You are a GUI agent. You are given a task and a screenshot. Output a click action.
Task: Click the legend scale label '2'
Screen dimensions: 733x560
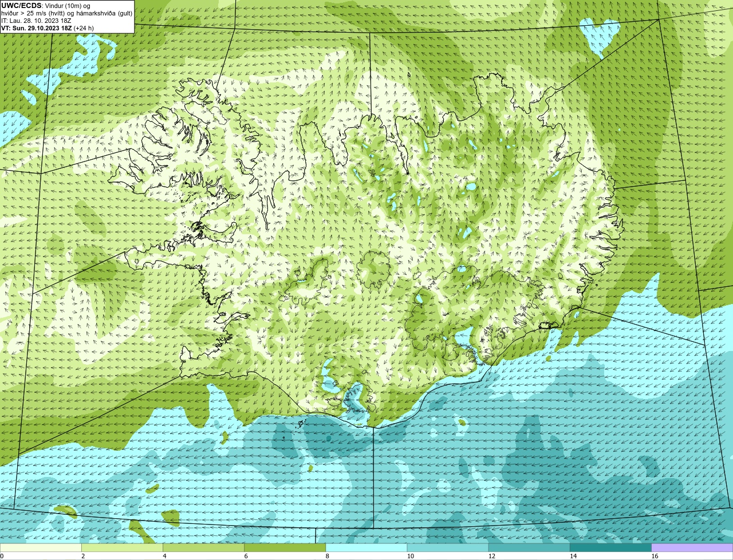click(83, 556)
